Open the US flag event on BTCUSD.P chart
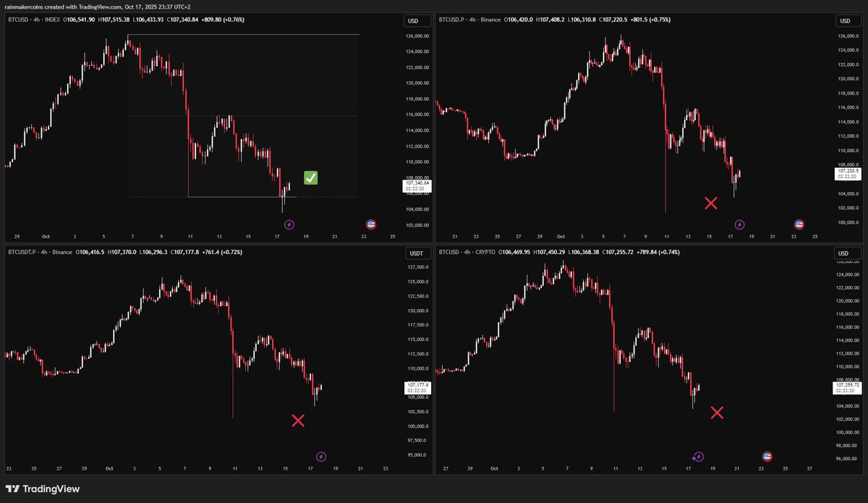The height and width of the screenshot is (503, 868). (x=799, y=224)
